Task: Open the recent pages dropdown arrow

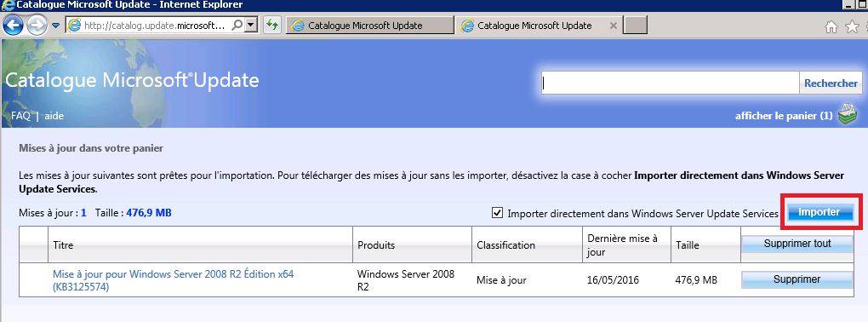Action: [55, 26]
